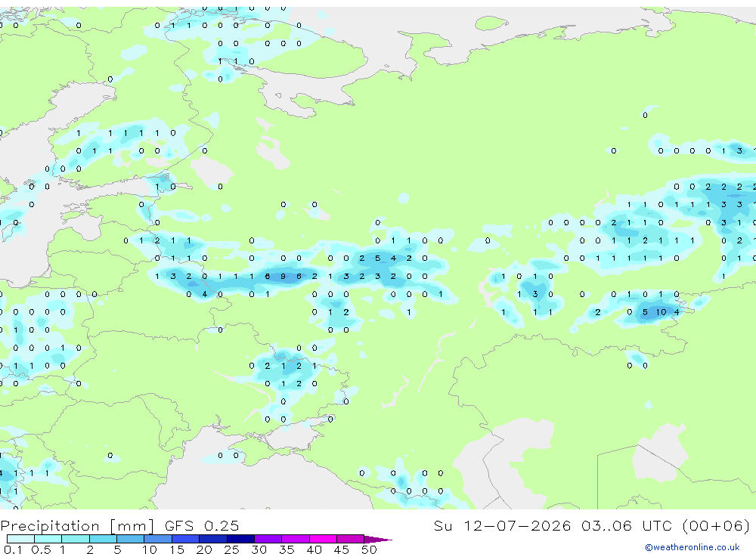Click legend scale label '0.5'

(41, 549)
